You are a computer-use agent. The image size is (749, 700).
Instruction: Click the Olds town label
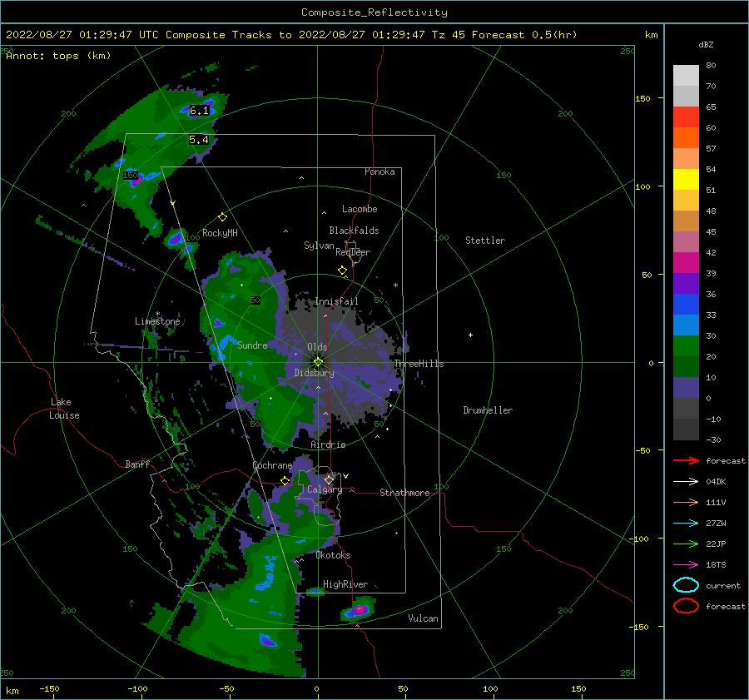[x=317, y=347]
